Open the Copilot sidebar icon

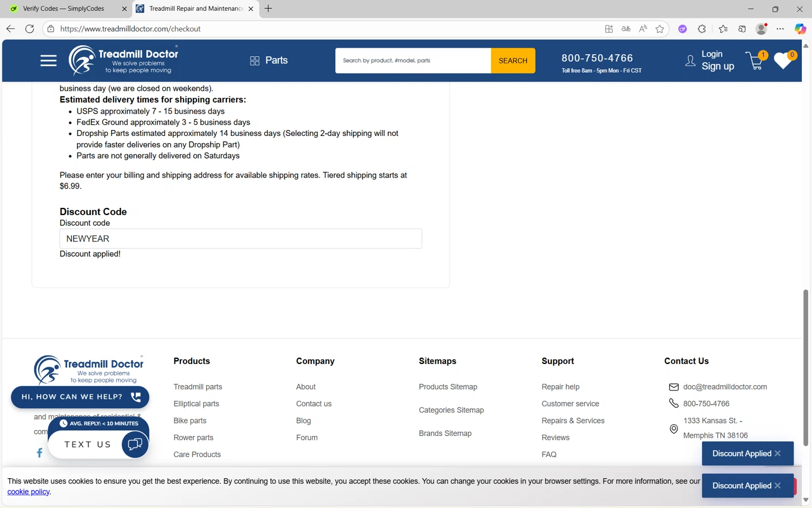800,29
